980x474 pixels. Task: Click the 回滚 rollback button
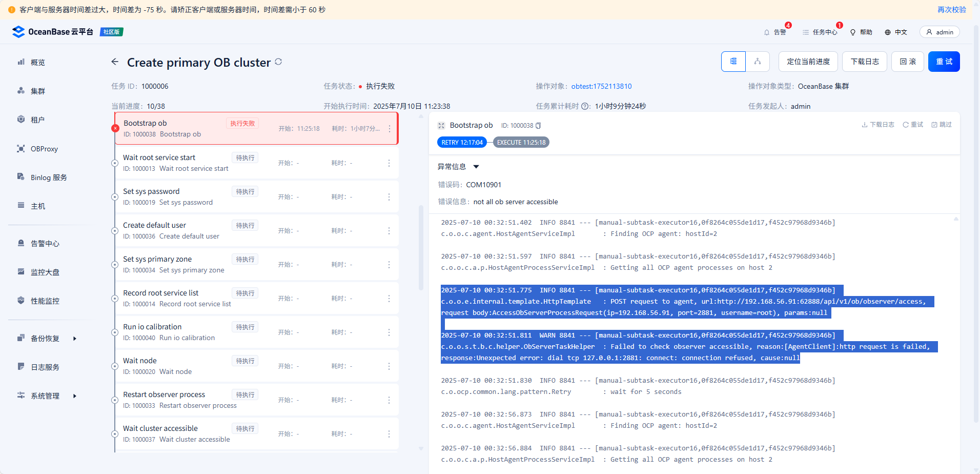908,62
